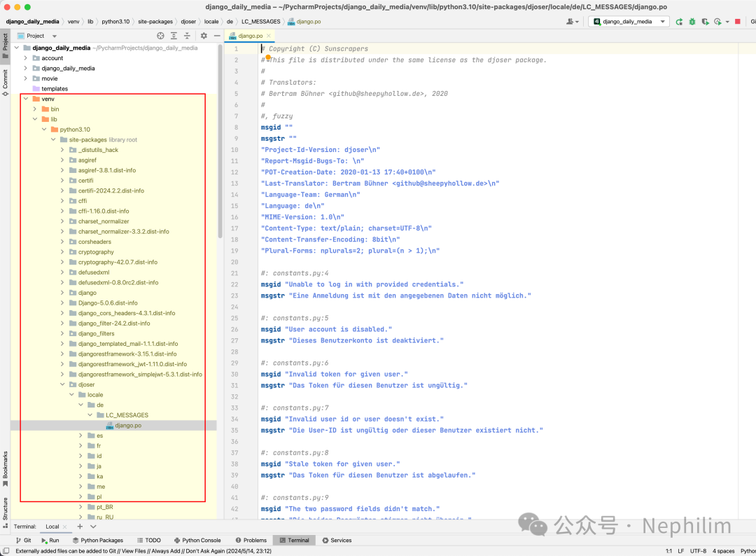The width and height of the screenshot is (756, 556).
Task: Open the Git tool window
Action: pyautogui.click(x=23, y=540)
